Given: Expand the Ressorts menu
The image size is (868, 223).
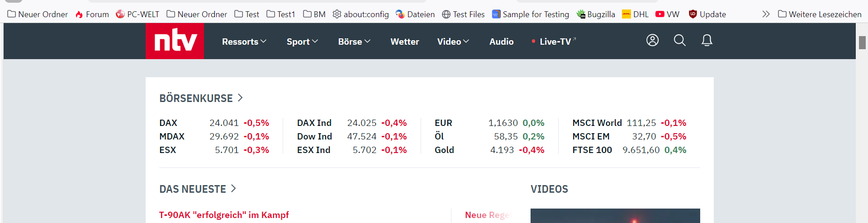Looking at the screenshot, I should [x=244, y=42].
